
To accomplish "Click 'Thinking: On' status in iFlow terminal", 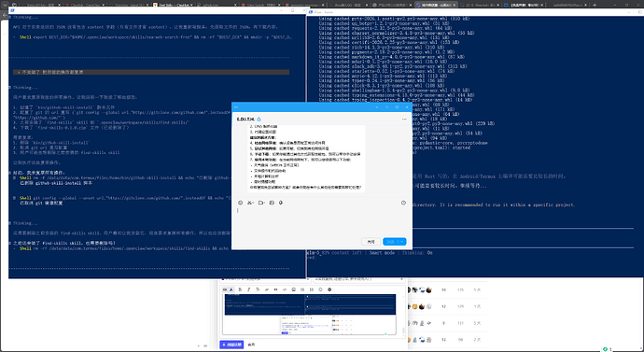I will [417, 253].
